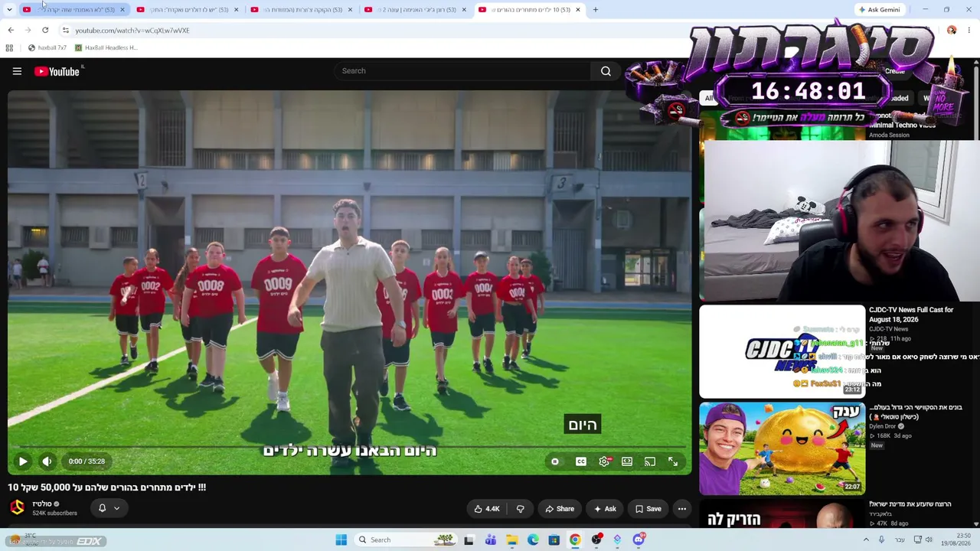Switch to the third YouTube tab
This screenshot has height=551, width=980.
tap(302, 10)
